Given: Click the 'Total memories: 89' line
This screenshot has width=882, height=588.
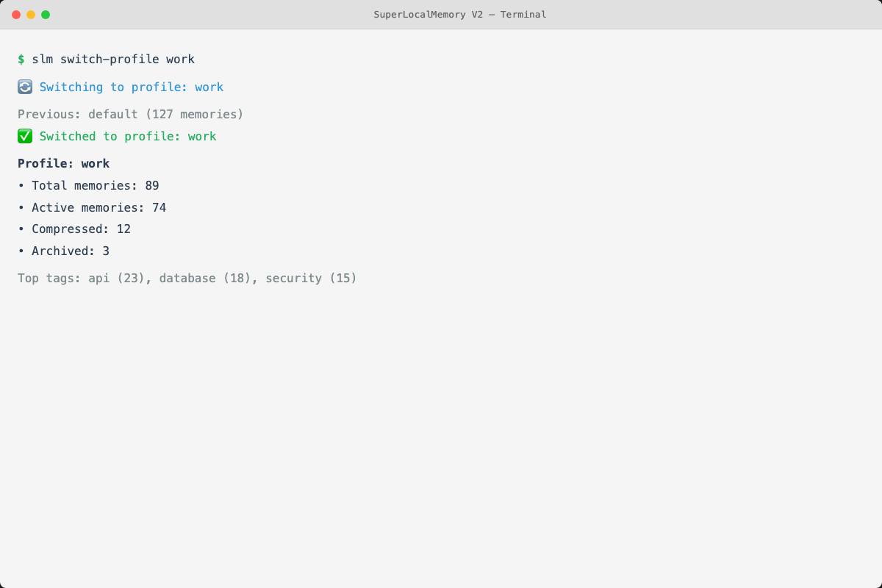Looking at the screenshot, I should coord(88,186).
